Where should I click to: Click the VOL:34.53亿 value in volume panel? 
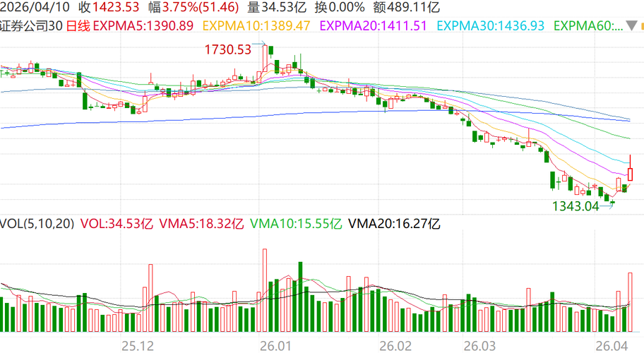coord(117,224)
